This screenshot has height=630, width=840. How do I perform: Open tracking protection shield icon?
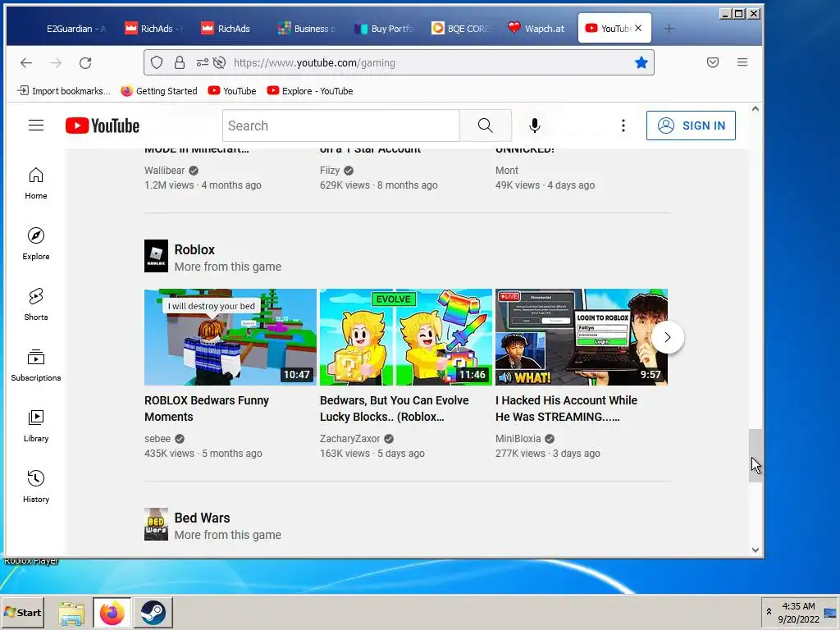tap(157, 62)
